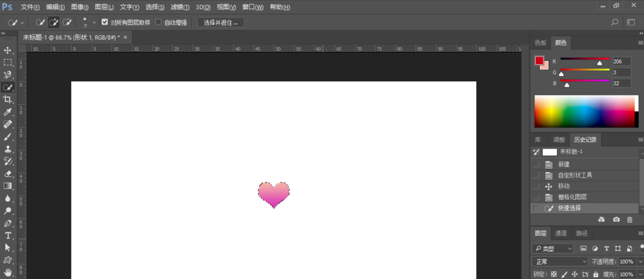Open the 类型 layer filter dropdown
The height and width of the screenshot is (279, 644).
pos(553,249)
